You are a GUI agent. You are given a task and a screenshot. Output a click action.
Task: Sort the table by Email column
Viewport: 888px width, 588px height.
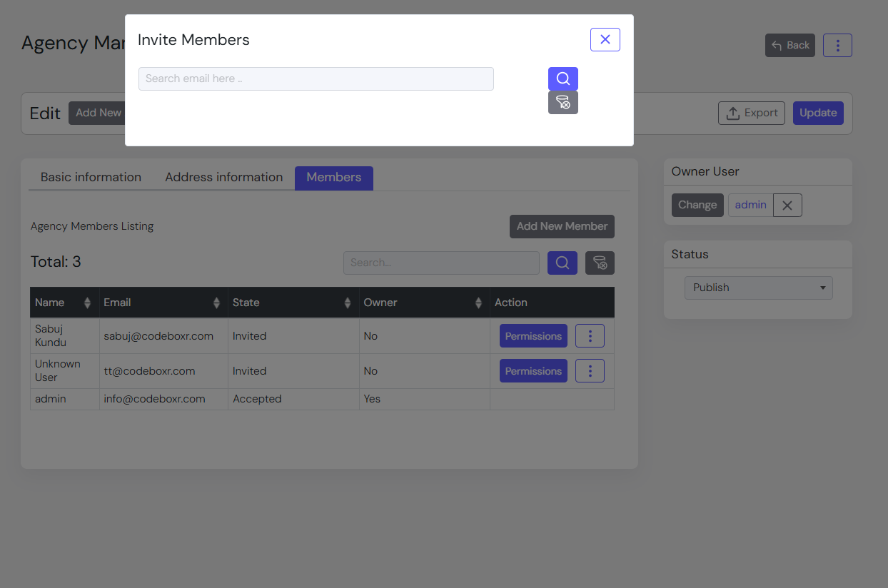click(216, 303)
